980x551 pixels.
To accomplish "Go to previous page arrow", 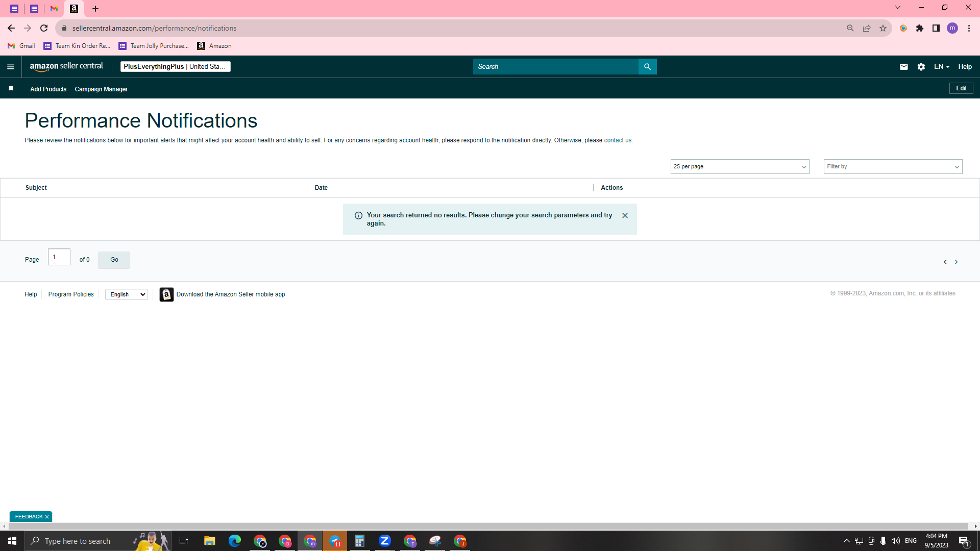I will (945, 262).
